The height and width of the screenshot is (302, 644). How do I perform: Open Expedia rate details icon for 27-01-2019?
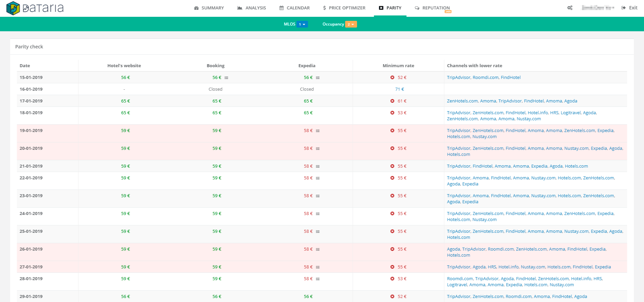tap(318, 267)
